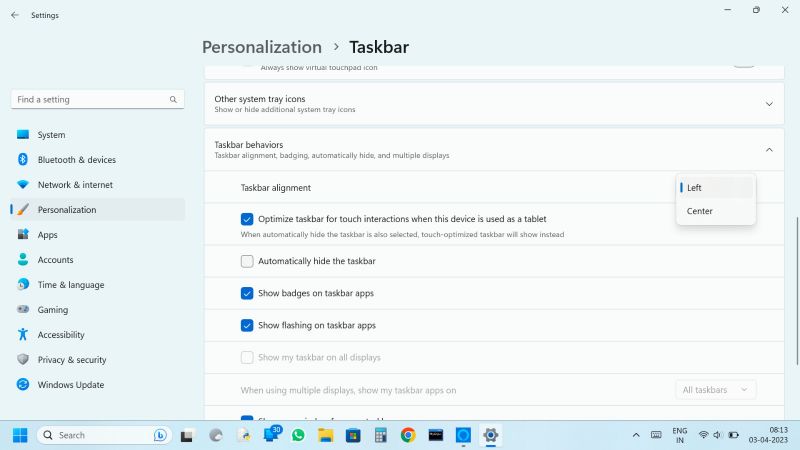Click the Privacy & security shield icon
Image resolution: width=800 pixels, height=450 pixels.
pyautogui.click(x=23, y=359)
